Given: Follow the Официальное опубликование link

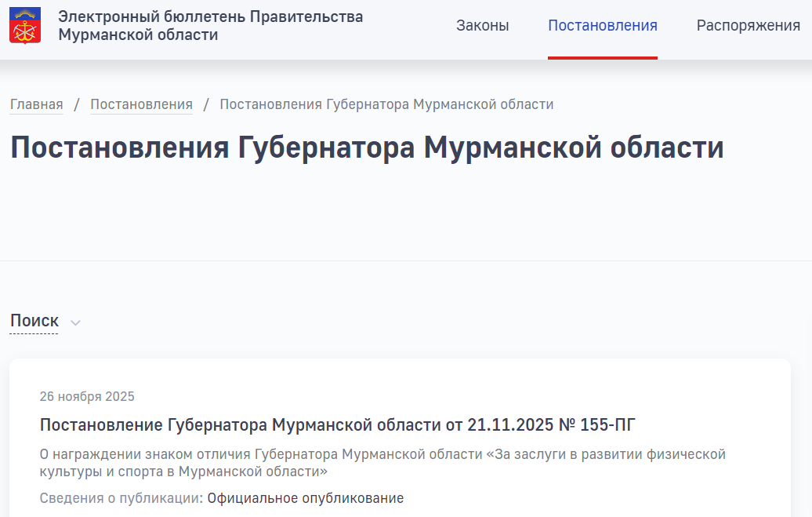Looking at the screenshot, I should [305, 498].
